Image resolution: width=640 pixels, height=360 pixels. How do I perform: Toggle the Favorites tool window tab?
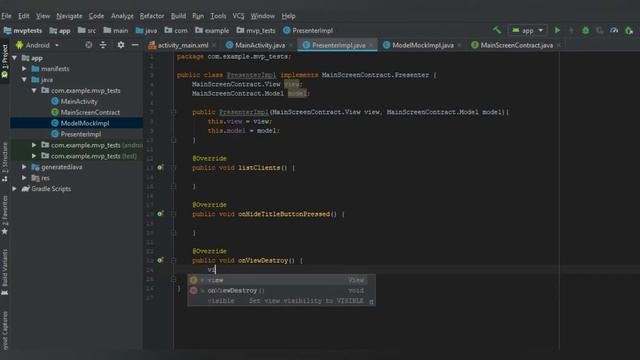4,215
